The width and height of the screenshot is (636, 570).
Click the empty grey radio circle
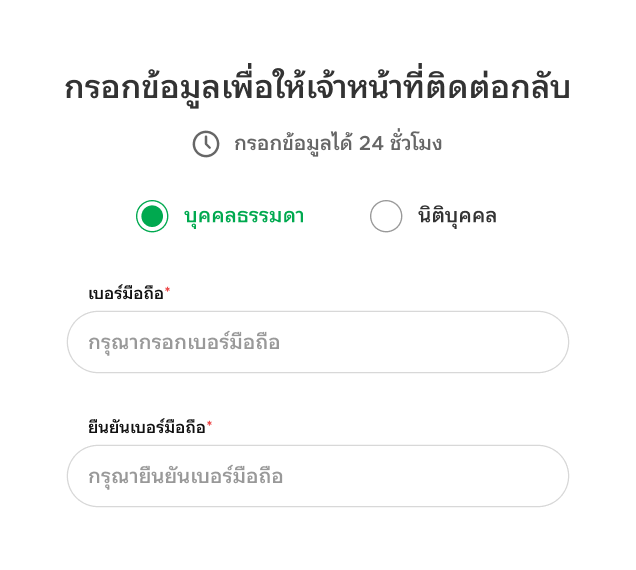(386, 216)
